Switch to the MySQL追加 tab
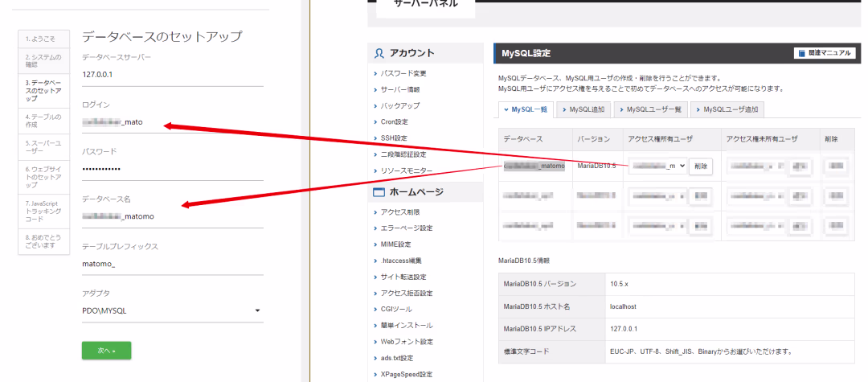The width and height of the screenshot is (868, 382). (583, 109)
